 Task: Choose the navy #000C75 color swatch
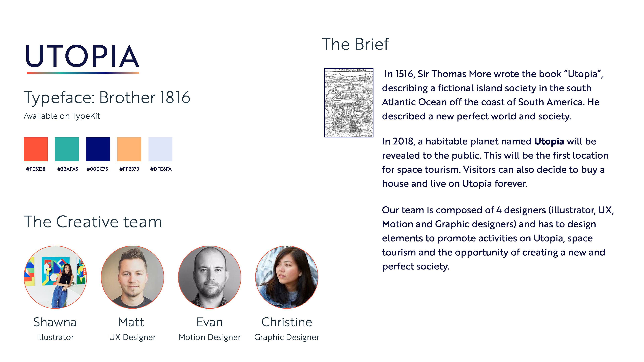coord(98,149)
